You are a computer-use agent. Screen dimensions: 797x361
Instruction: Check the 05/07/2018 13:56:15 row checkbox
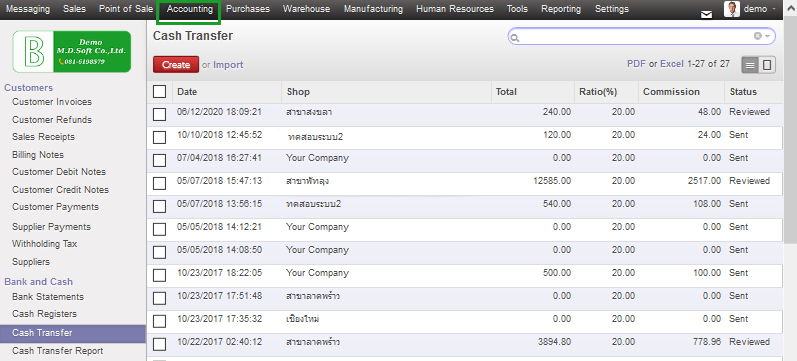click(x=160, y=206)
